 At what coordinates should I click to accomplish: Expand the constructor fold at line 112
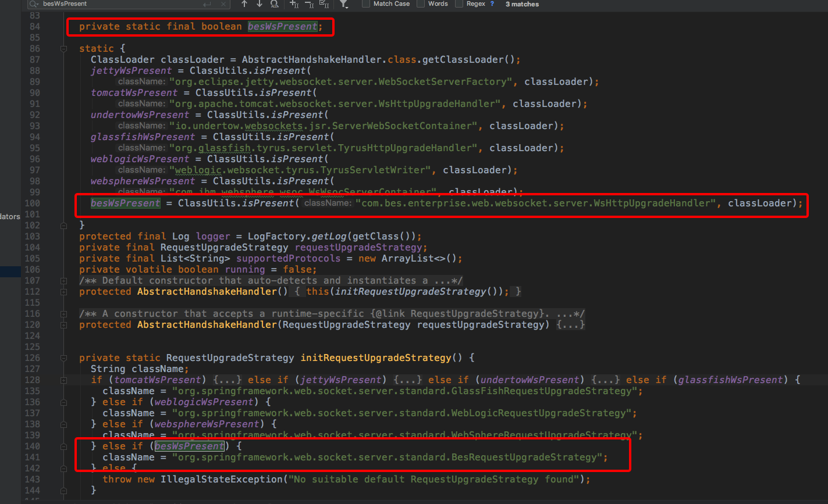point(63,291)
